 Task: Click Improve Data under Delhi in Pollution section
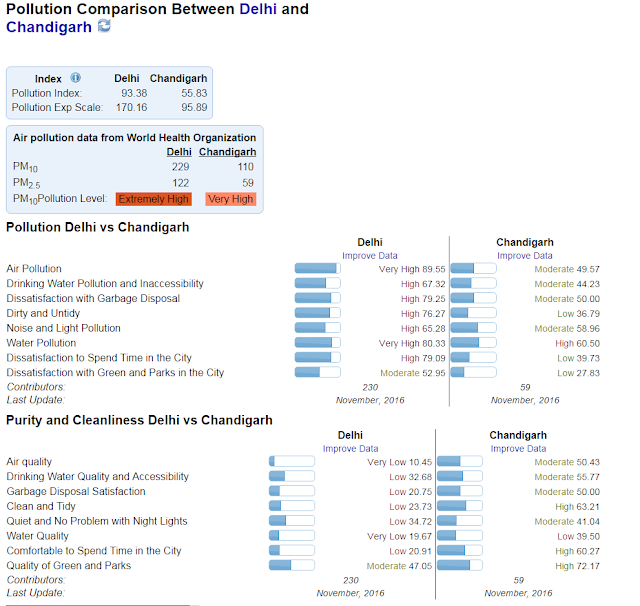pos(370,255)
